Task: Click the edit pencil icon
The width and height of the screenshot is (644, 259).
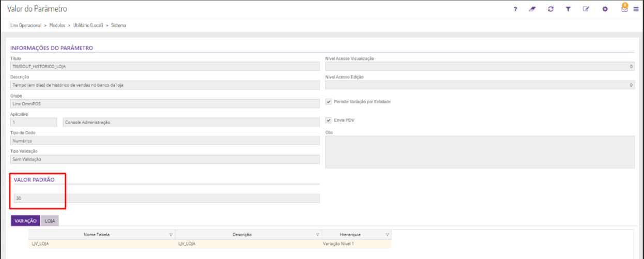Action: pos(586,9)
